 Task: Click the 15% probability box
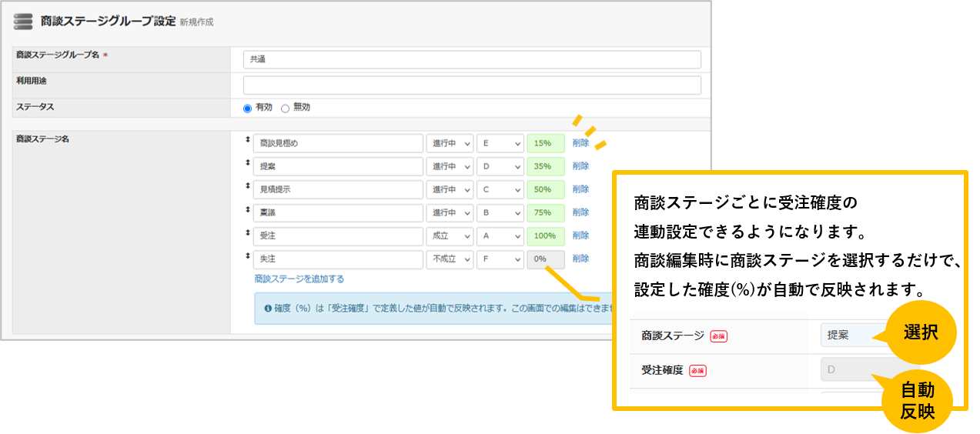(546, 143)
